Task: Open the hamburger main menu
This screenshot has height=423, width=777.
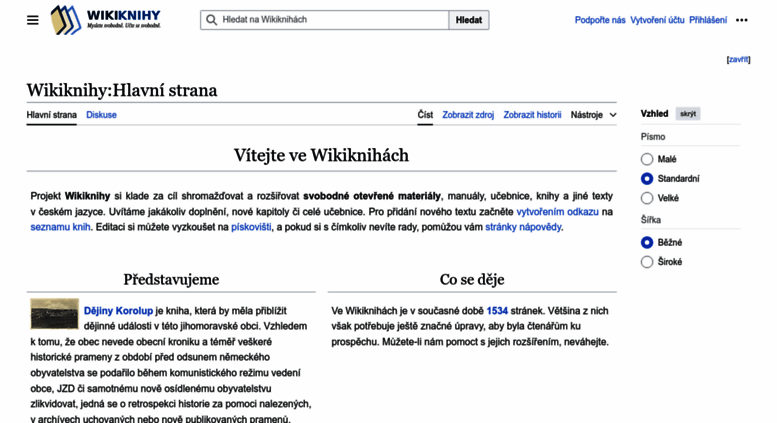Action: click(x=33, y=20)
